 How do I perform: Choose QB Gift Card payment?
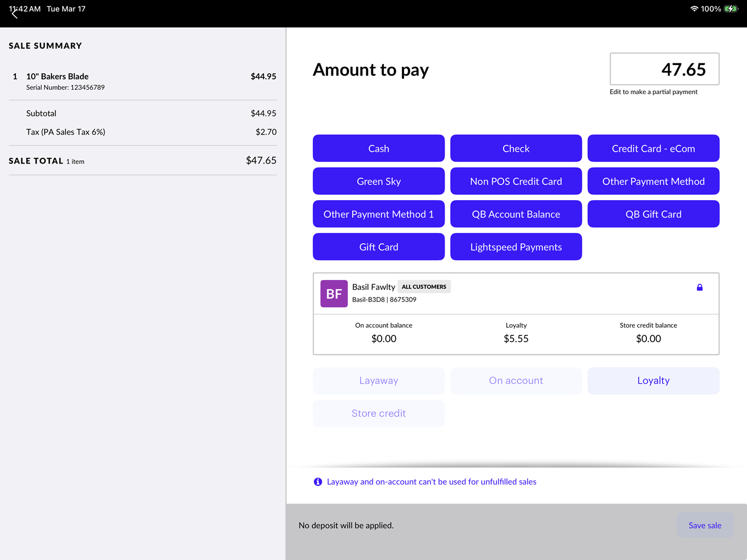click(x=653, y=214)
